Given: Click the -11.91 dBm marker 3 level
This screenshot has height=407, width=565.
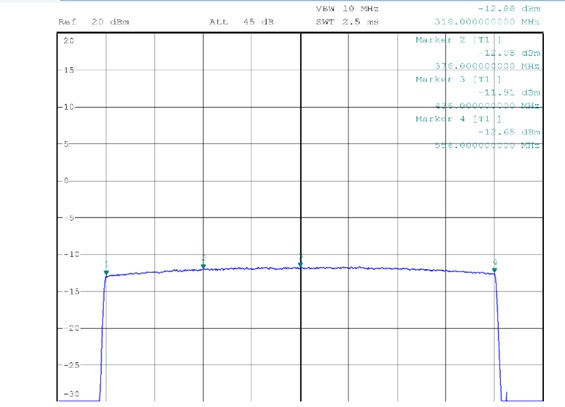Looking at the screenshot, I should click(509, 93).
